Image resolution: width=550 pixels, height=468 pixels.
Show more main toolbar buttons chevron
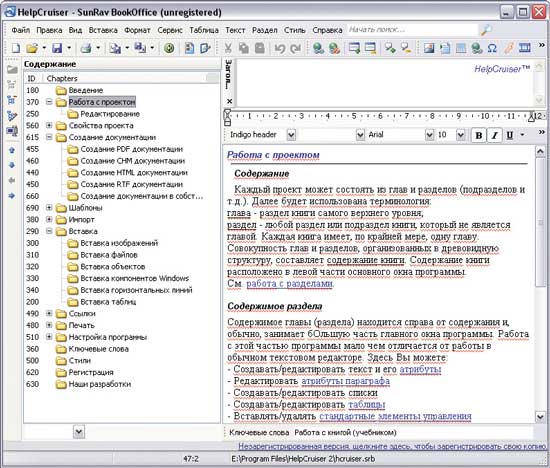(542, 45)
